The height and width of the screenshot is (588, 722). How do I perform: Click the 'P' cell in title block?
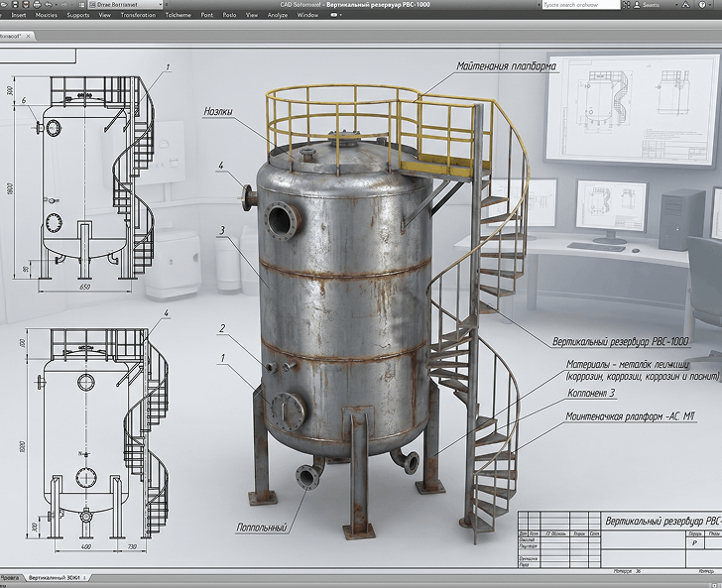[695, 542]
